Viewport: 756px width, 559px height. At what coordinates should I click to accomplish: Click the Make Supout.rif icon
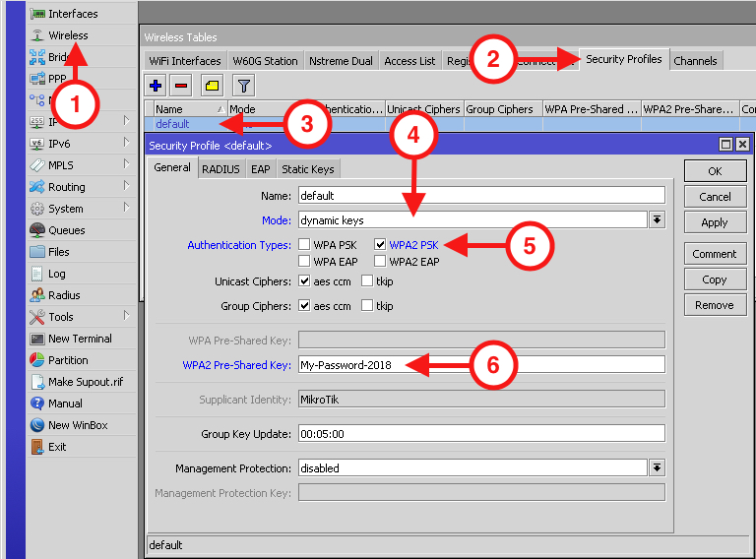[x=37, y=382]
